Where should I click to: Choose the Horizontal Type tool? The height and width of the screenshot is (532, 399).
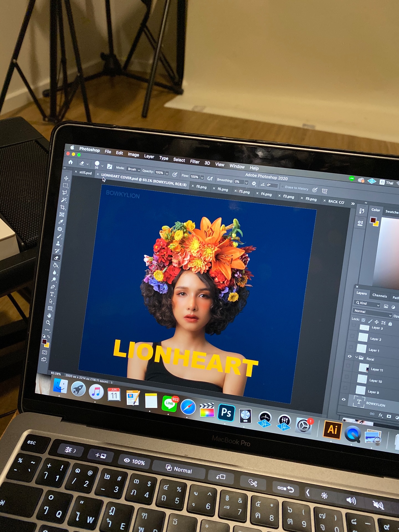[x=52, y=294]
